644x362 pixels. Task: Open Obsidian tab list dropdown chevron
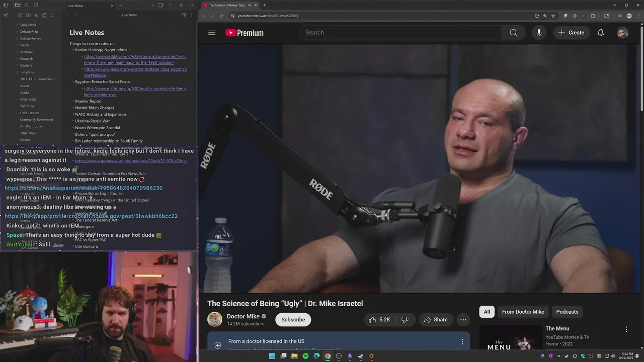click(152, 5)
